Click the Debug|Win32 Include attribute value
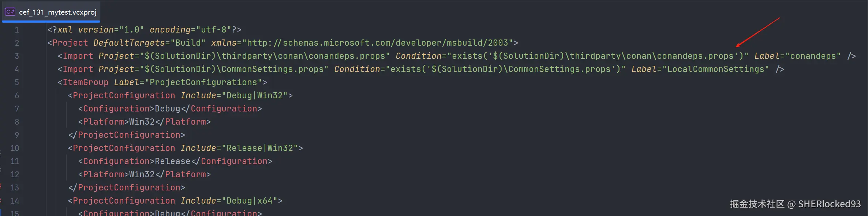This screenshot has width=868, height=216. [255, 95]
